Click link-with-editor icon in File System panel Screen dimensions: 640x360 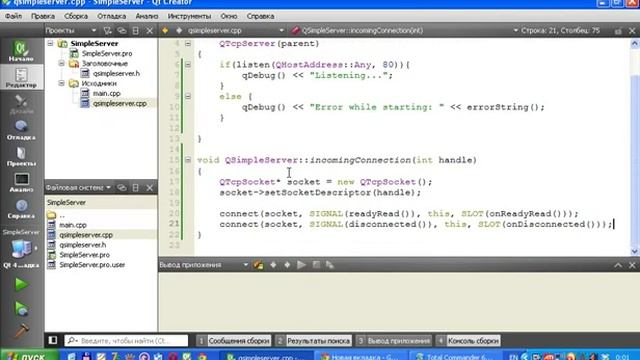click(x=122, y=188)
